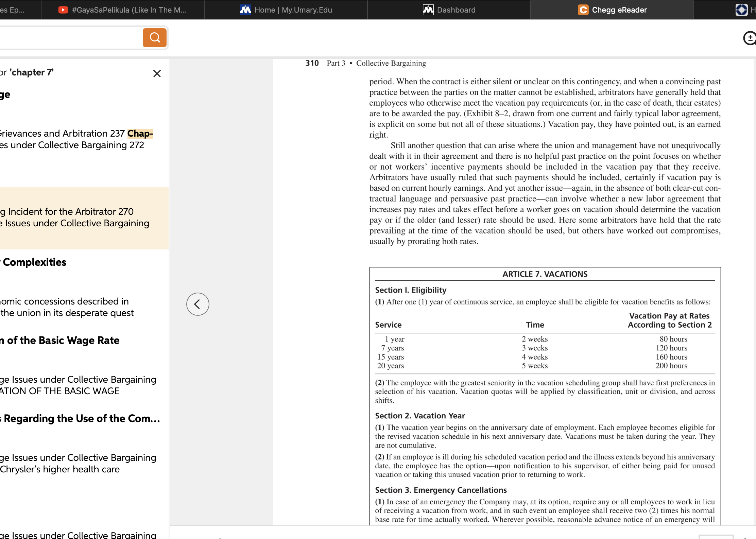Screen dimensions: 756x539
Task: Click the zoom icon at top right
Action: (750, 38)
